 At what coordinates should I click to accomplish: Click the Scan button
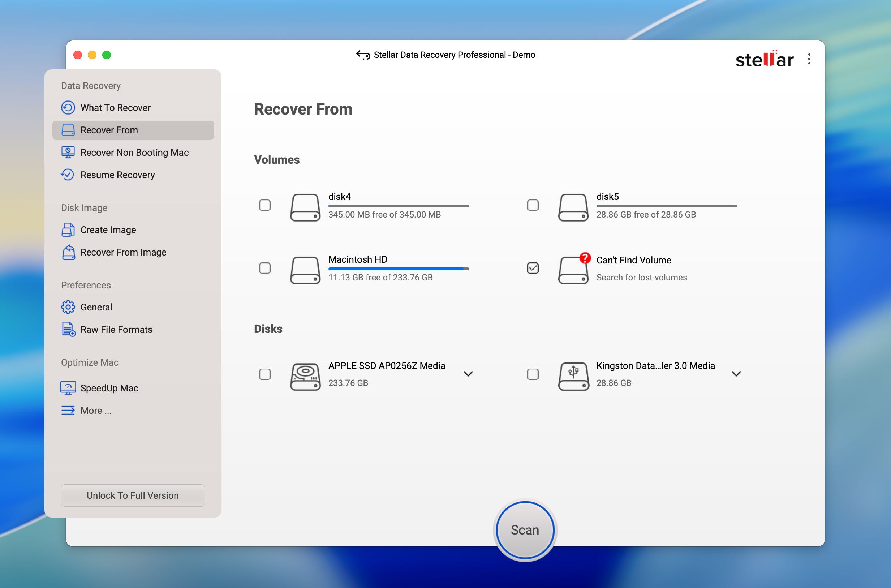(x=525, y=530)
